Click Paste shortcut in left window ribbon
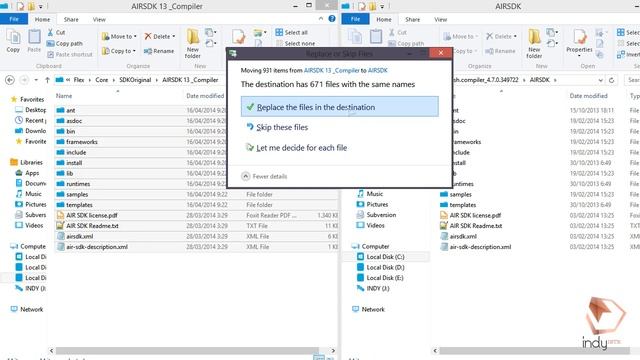This screenshot has height=360, width=640. tap(69, 54)
